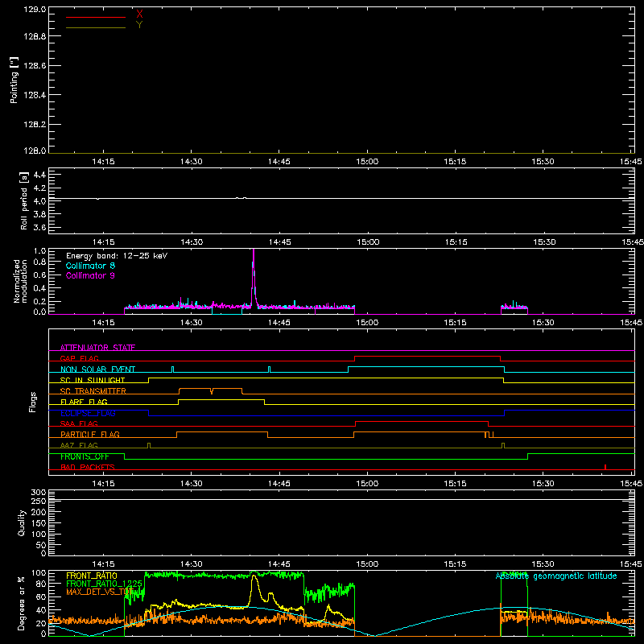Click the Normalized modulation axis title
The image size is (644, 644).
tap(19, 281)
